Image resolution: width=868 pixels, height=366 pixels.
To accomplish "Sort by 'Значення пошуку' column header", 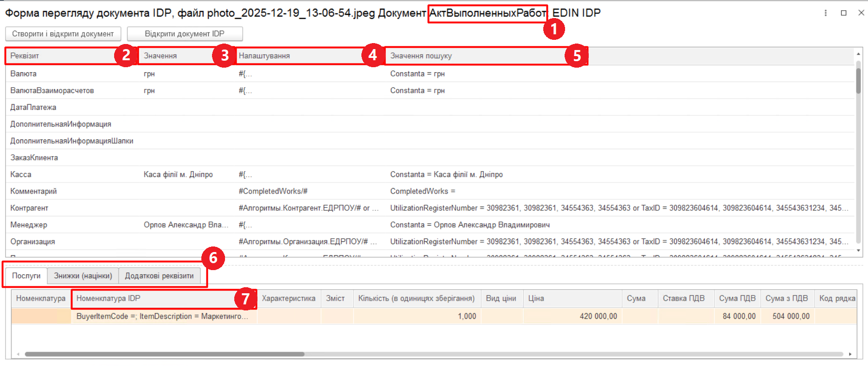I will (473, 56).
